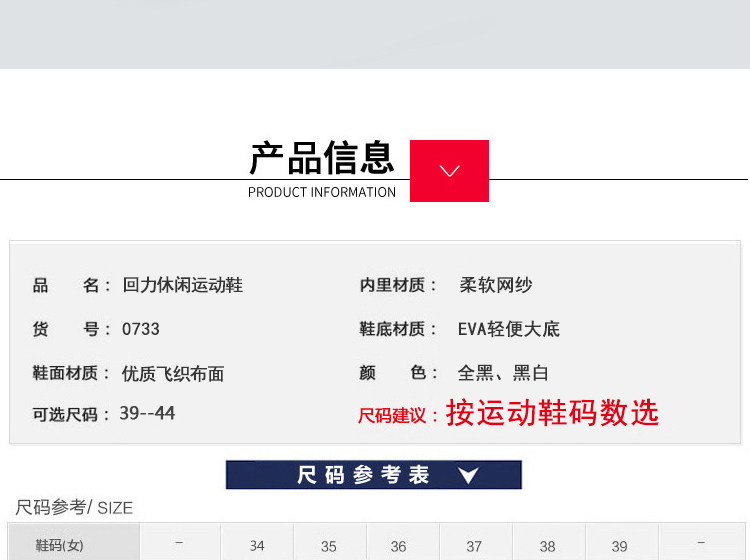The image size is (750, 560).
Task: Click the red text 按运动鞋码数选
Action: [x=552, y=412]
